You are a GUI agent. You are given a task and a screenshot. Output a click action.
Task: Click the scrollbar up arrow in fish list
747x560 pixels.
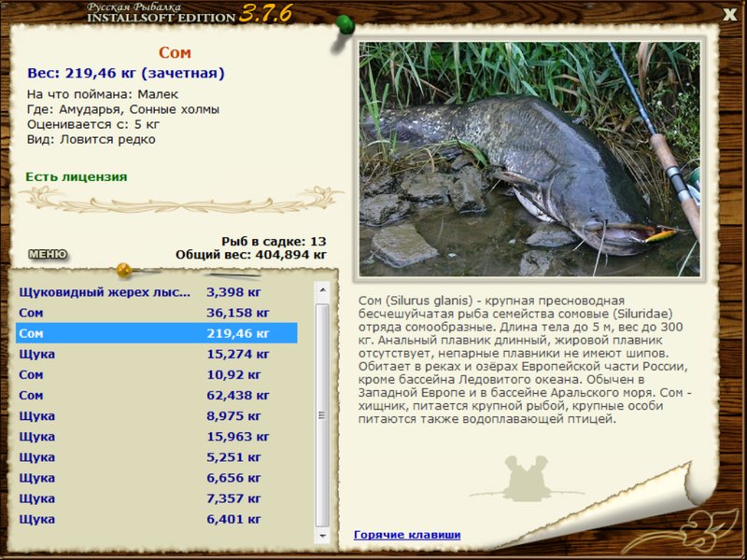322,289
